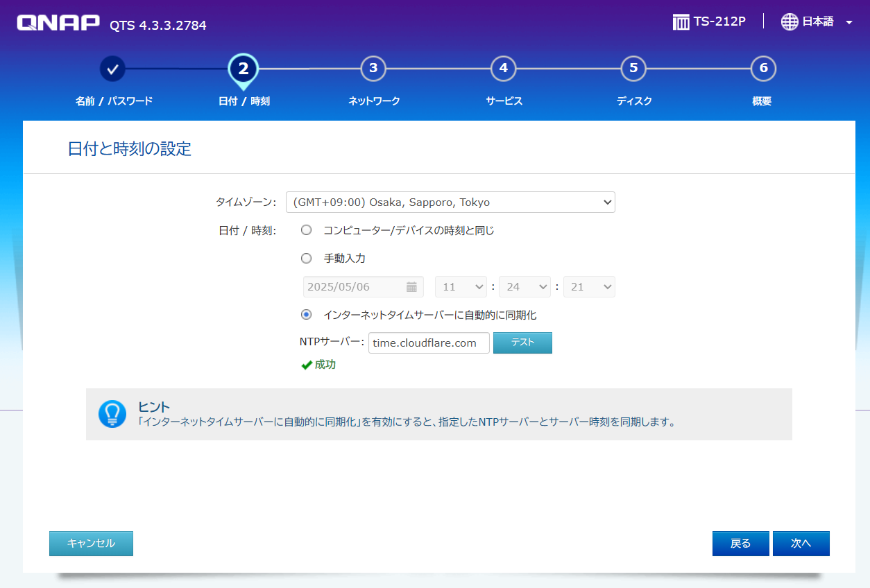
Task: Click 次へ to proceed
Action: [801, 544]
